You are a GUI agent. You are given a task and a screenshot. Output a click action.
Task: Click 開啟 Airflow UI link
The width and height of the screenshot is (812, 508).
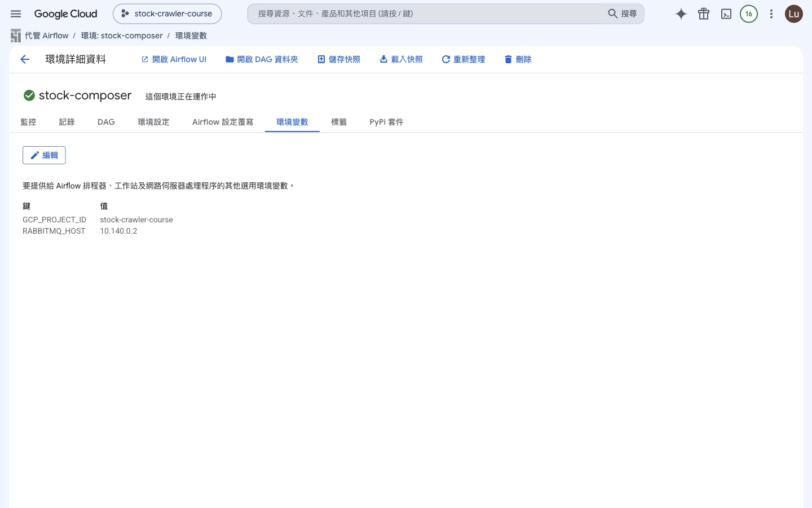pos(174,59)
